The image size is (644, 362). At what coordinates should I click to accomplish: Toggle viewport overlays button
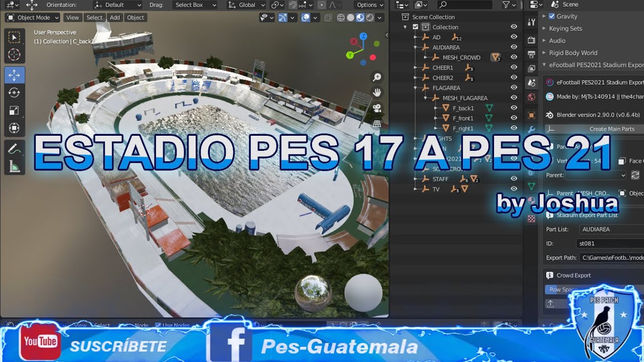click(x=305, y=18)
